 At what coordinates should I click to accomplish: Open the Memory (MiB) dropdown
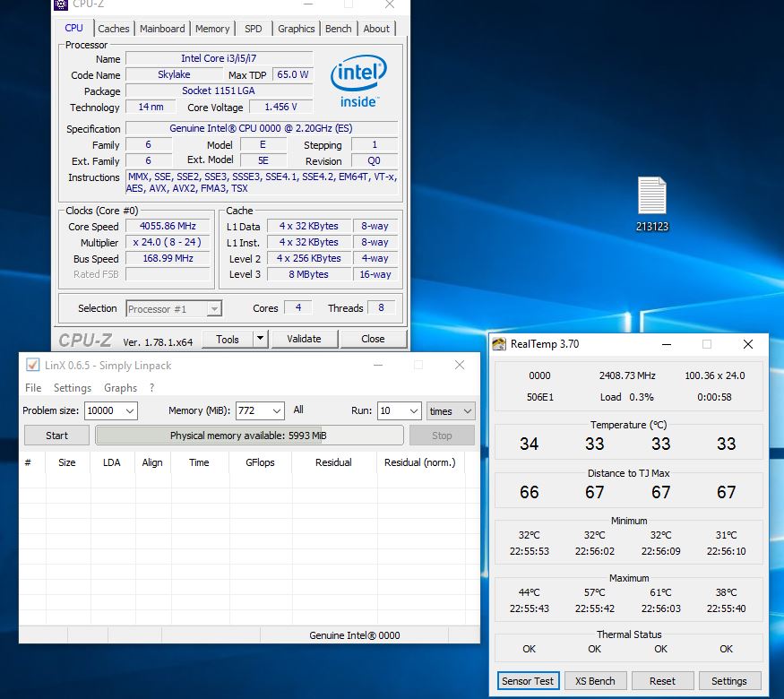pyautogui.click(x=276, y=410)
